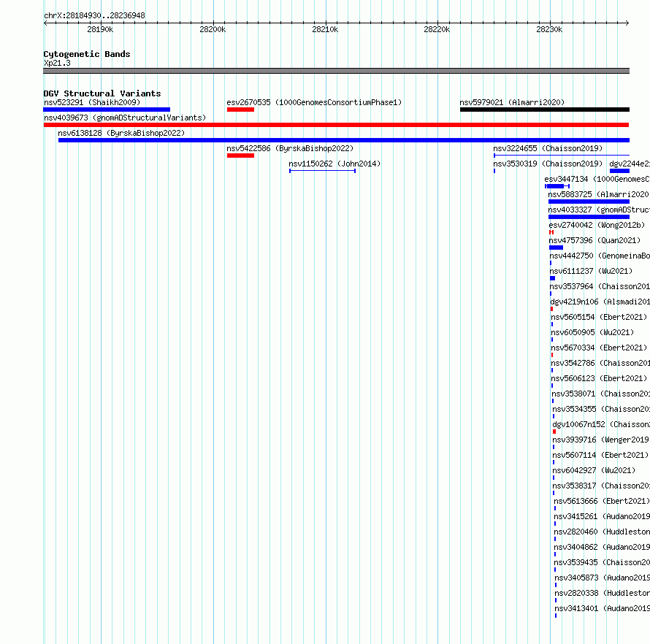Click the 28200k ruler position label
The width and height of the screenshot is (650, 644).
point(213,29)
